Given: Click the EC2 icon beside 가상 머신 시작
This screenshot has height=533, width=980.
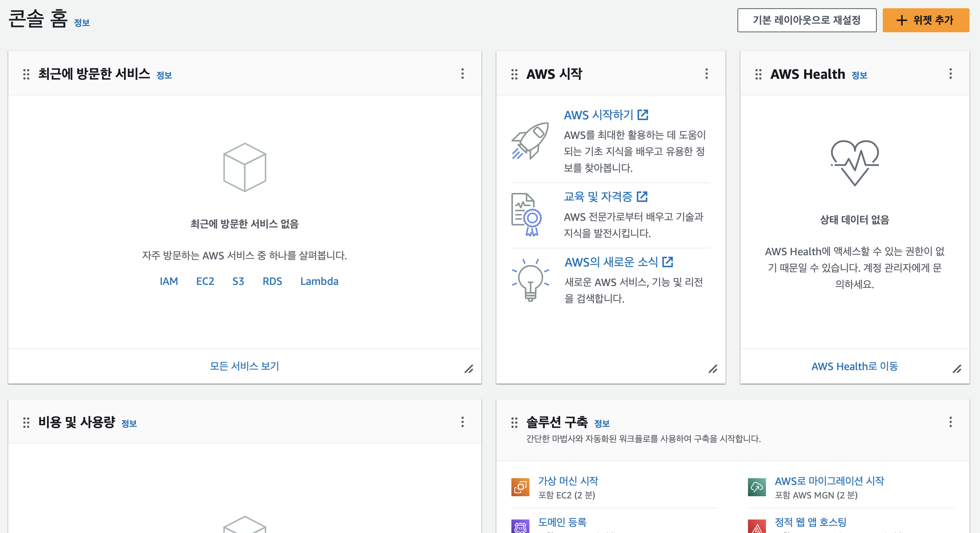Looking at the screenshot, I should (x=520, y=487).
